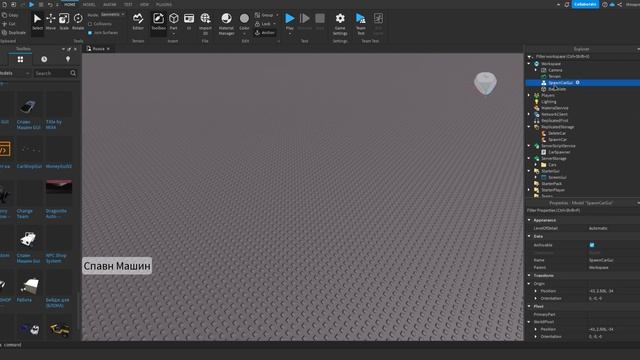Open the Terrain Editor
The height and width of the screenshot is (360, 640).
138,22
